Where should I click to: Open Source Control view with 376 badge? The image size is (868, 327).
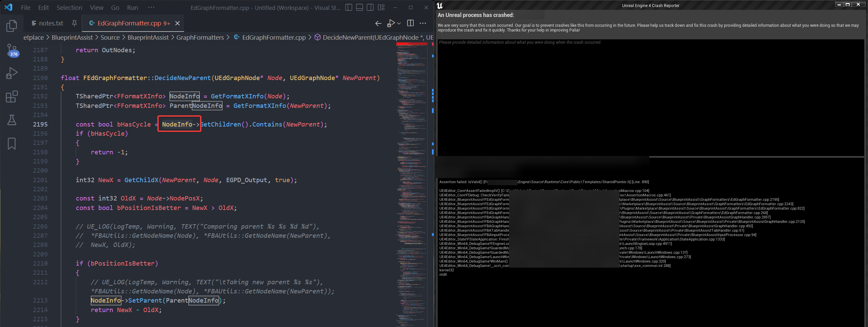(x=12, y=50)
